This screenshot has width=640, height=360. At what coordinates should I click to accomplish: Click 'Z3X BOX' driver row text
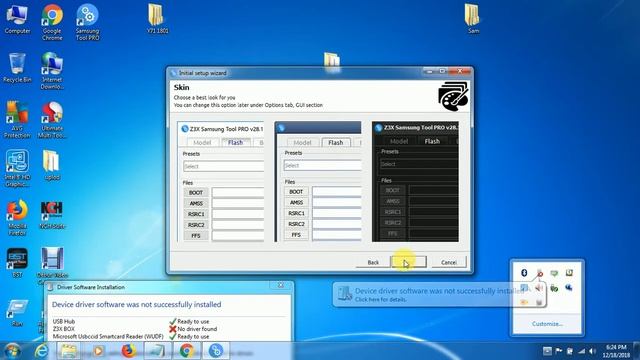point(64,329)
